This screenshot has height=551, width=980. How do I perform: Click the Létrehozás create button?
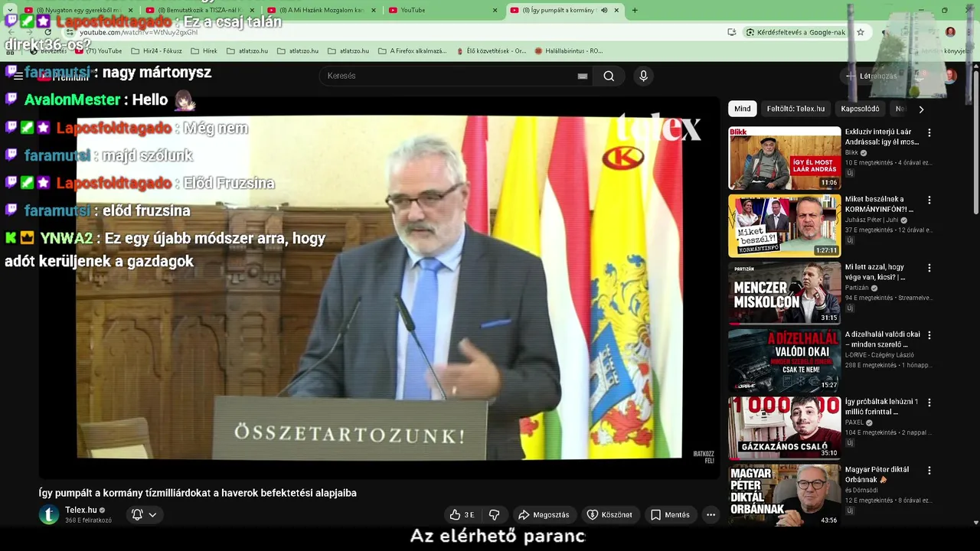pyautogui.click(x=871, y=76)
